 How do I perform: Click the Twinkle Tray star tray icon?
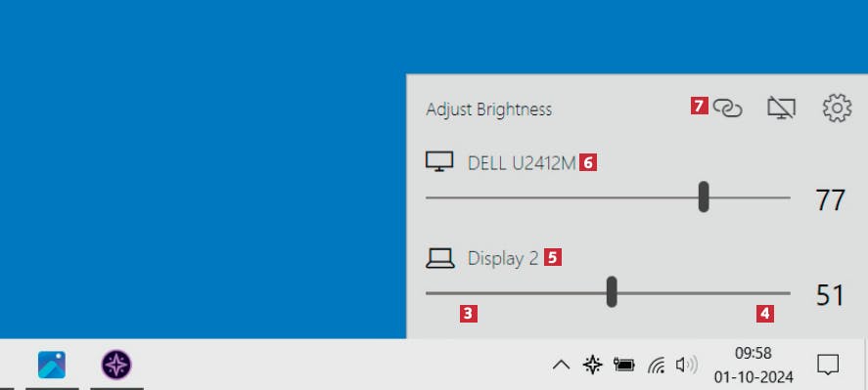pyautogui.click(x=592, y=365)
